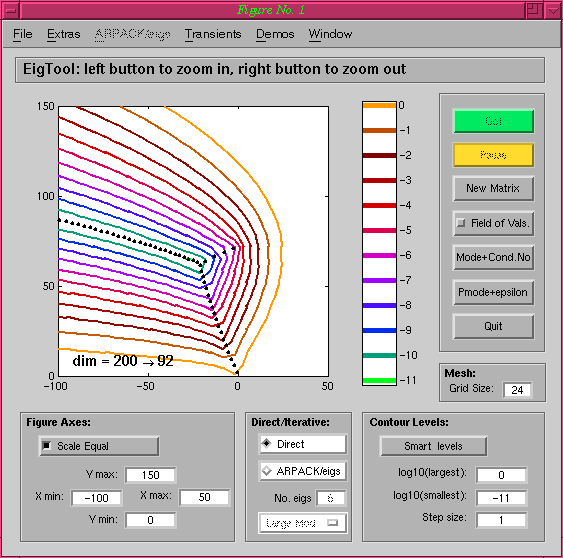Click the magenta -6 color bar
The image size is (563, 558).
380,255
